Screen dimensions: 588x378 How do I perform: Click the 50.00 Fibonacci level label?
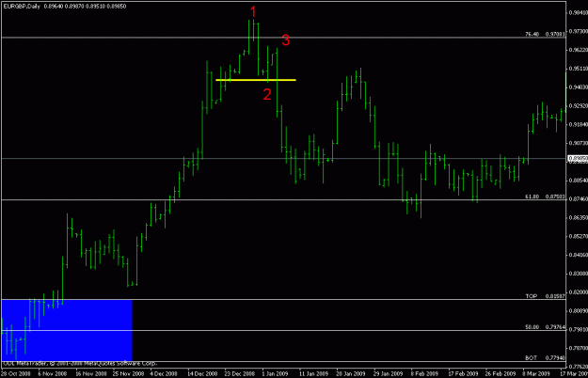(x=532, y=327)
